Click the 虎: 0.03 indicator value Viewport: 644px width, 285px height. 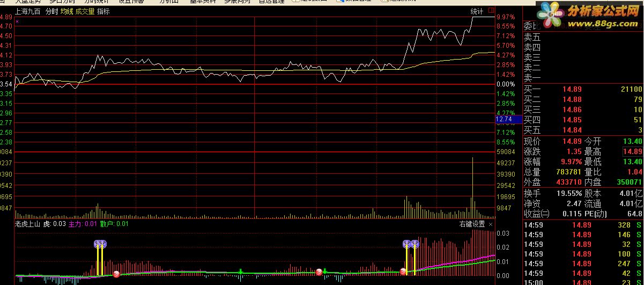54,224
